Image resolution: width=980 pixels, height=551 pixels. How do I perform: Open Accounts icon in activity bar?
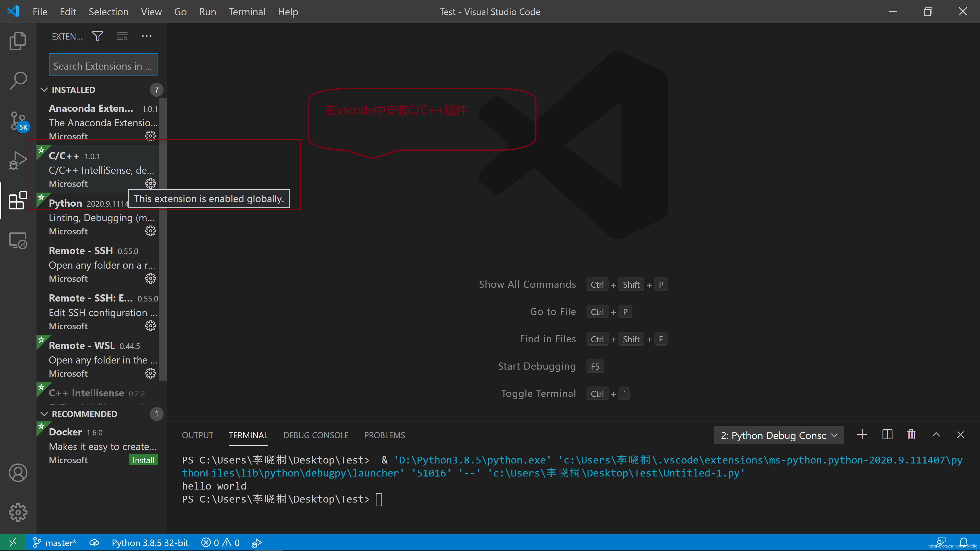click(x=18, y=473)
